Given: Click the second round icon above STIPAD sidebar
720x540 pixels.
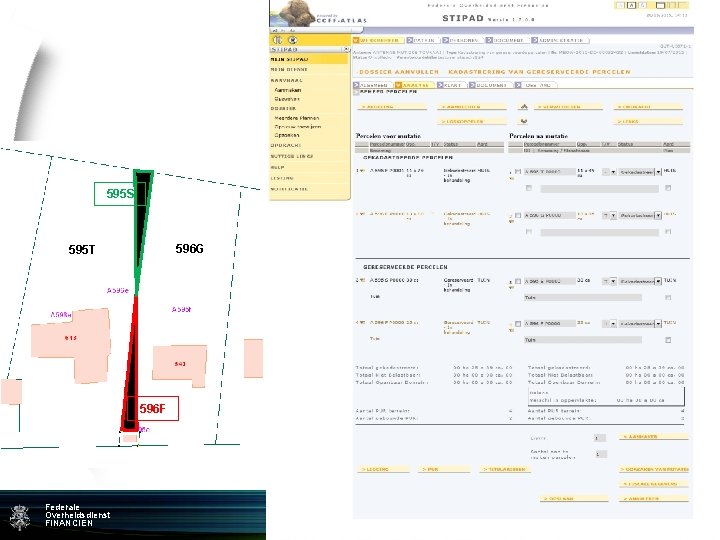Looking at the screenshot, I should point(292,40).
